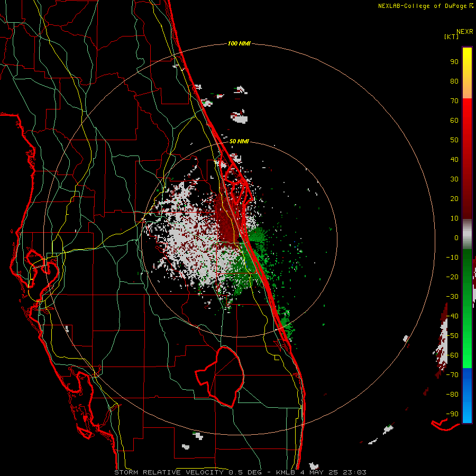Click the 90 value on velocity scale
476x476 pixels.
[454, 62]
